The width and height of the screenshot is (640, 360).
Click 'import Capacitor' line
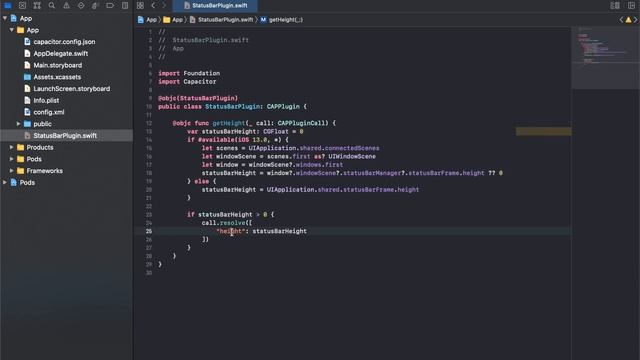[187, 82]
